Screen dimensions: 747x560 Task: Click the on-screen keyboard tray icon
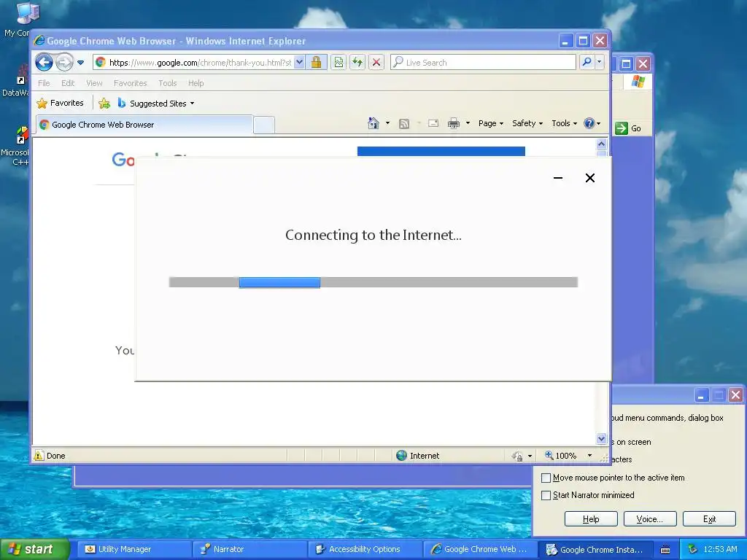[665, 550]
